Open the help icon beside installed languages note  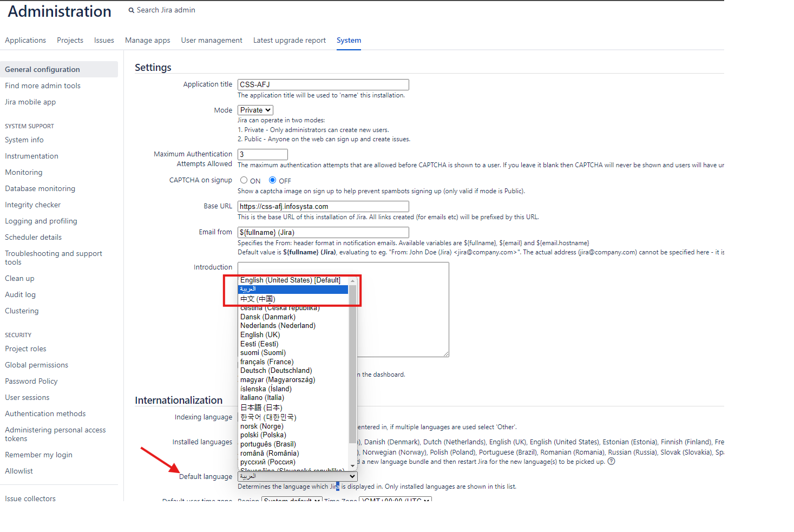pyautogui.click(x=611, y=461)
